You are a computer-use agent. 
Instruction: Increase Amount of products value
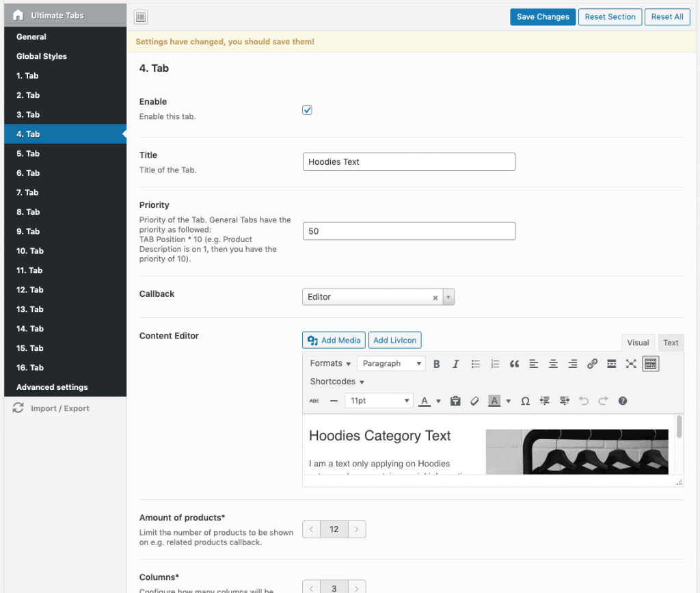coord(357,529)
